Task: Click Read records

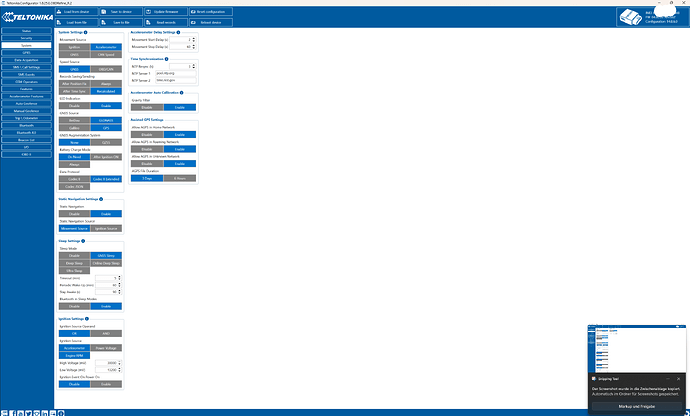Action: [x=166, y=22]
